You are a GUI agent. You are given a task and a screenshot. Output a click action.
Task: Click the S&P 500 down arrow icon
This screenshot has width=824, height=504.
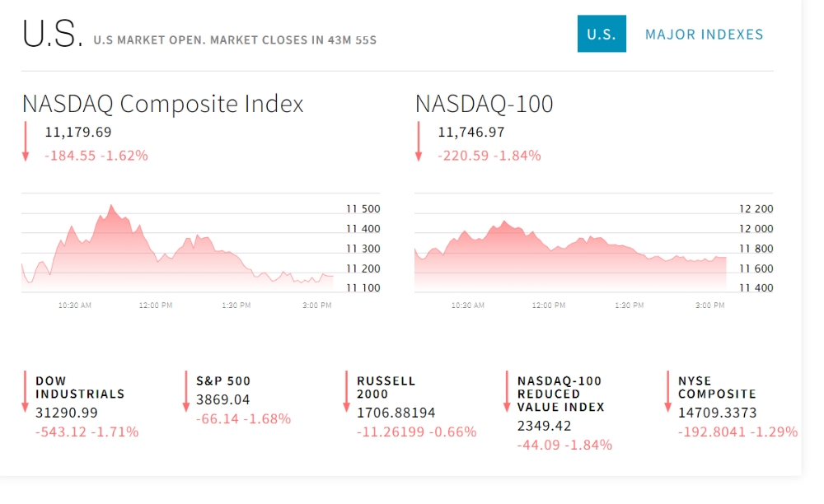coord(185,392)
